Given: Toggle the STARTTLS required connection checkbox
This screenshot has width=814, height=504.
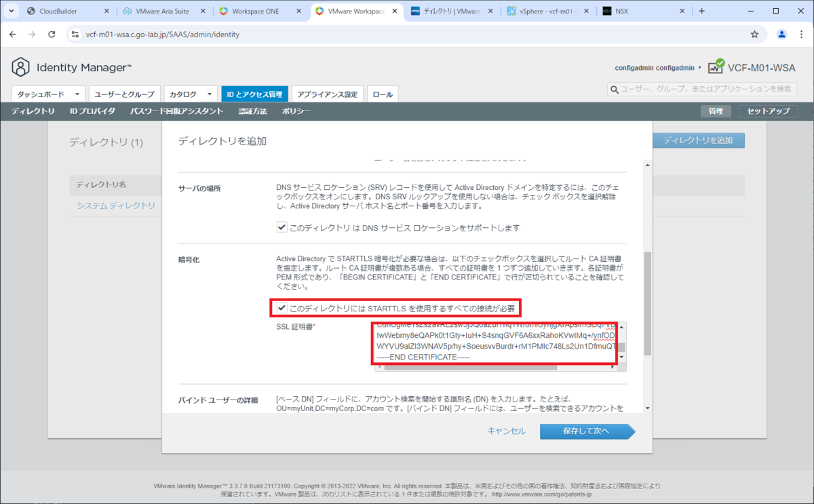Looking at the screenshot, I should [282, 308].
